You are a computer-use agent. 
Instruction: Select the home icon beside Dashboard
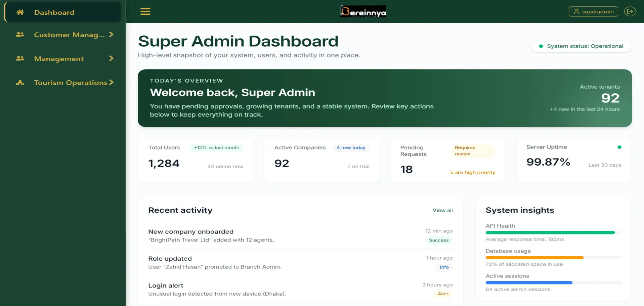tap(20, 12)
